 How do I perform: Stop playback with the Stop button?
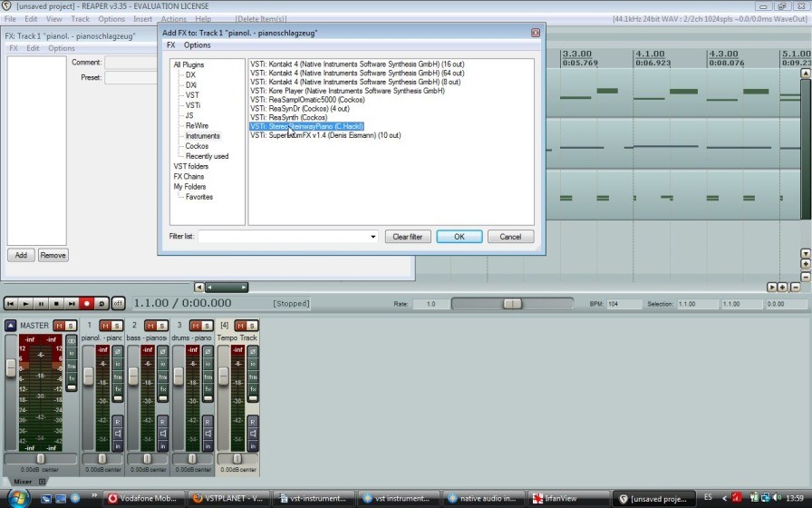(56, 304)
